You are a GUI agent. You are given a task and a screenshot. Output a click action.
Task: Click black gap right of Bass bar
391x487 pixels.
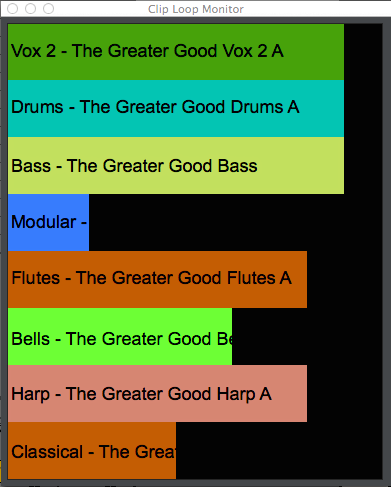(x=363, y=166)
